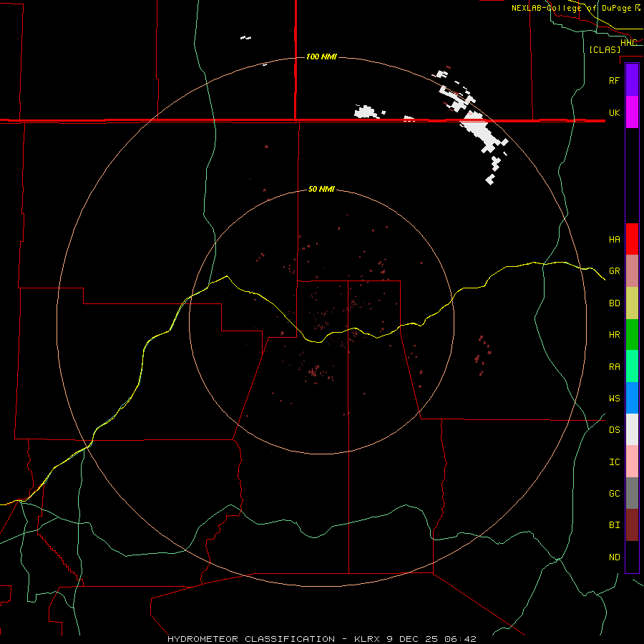Screen dimensions: 644x644
Task: Click the GC gray legend swatch
Action: pyautogui.click(x=632, y=493)
